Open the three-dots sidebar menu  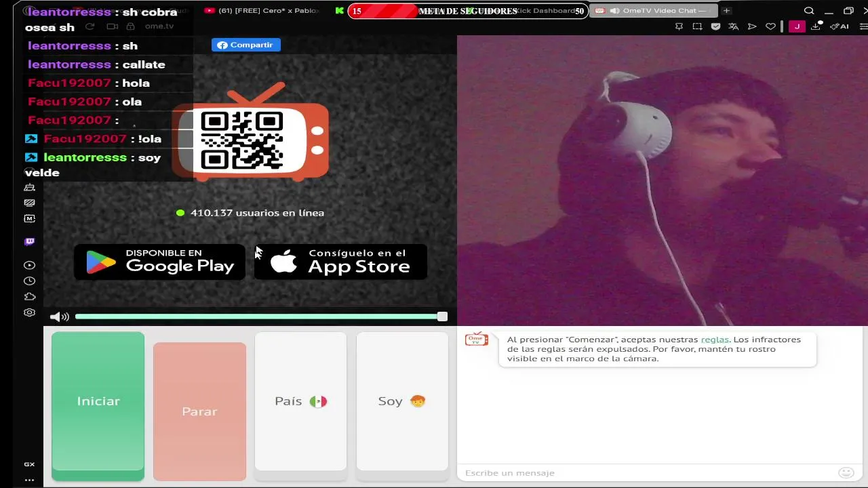[29, 480]
